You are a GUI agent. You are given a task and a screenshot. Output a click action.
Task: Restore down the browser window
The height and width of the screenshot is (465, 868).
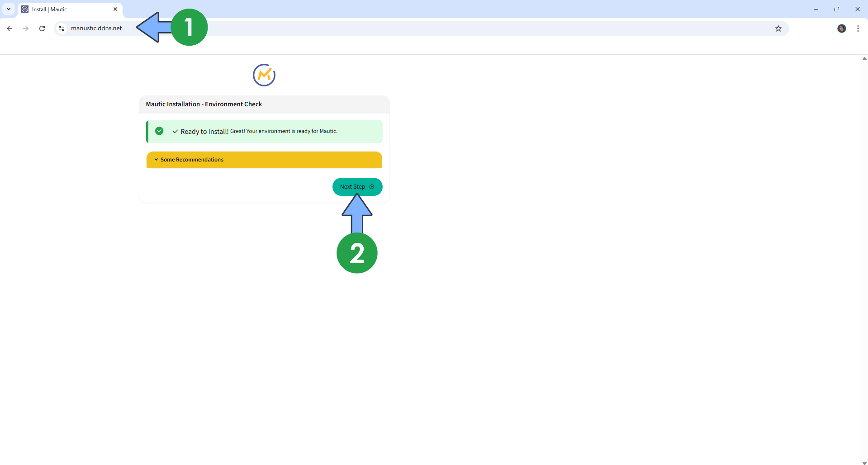pos(836,9)
